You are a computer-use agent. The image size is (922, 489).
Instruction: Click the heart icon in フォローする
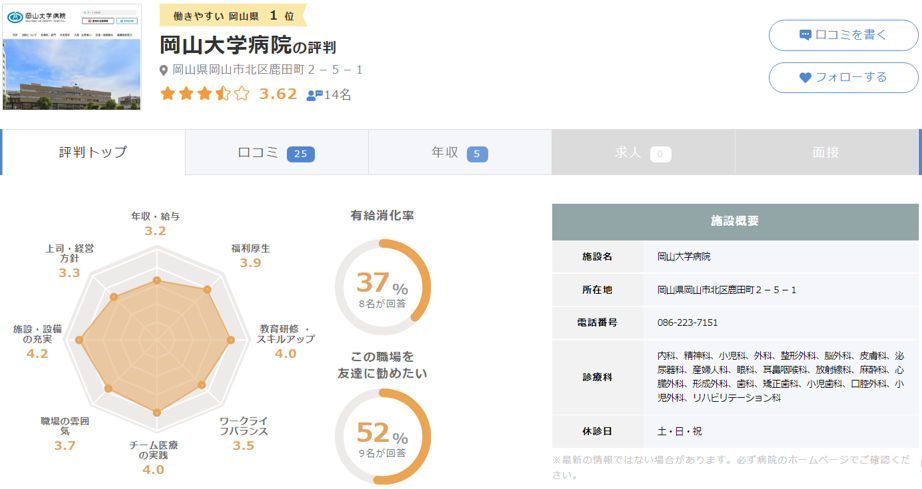point(806,78)
